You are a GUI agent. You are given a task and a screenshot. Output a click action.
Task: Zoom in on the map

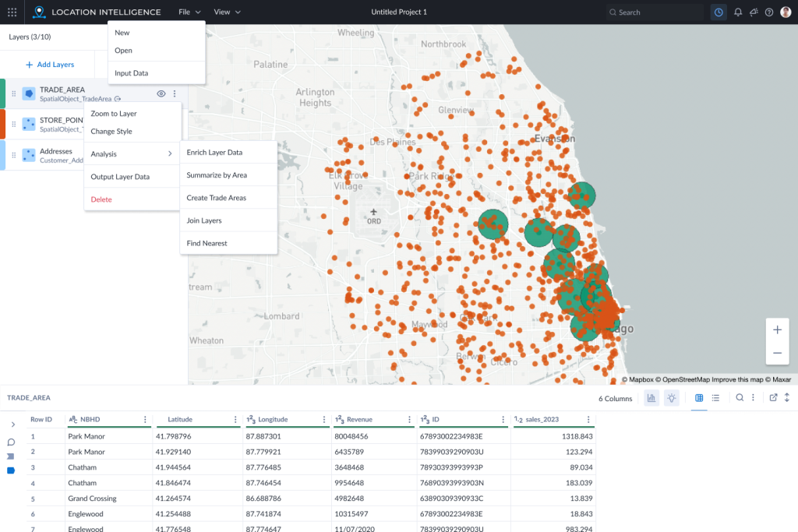pos(777,330)
